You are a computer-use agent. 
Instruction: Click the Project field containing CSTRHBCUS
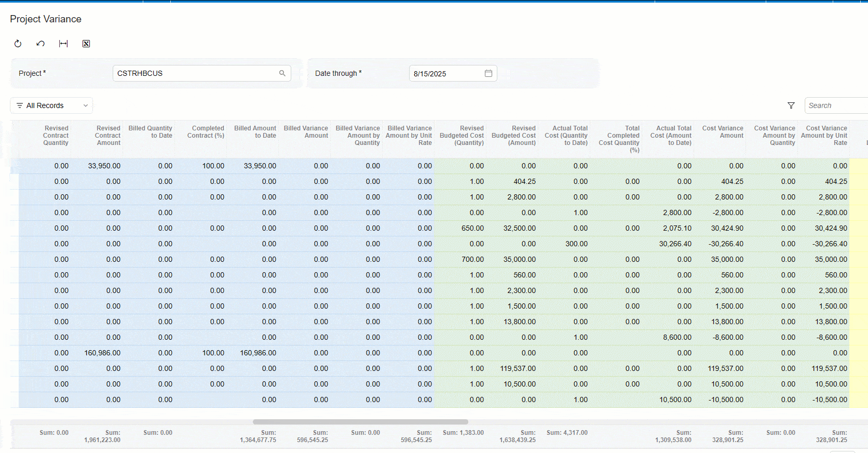click(201, 73)
